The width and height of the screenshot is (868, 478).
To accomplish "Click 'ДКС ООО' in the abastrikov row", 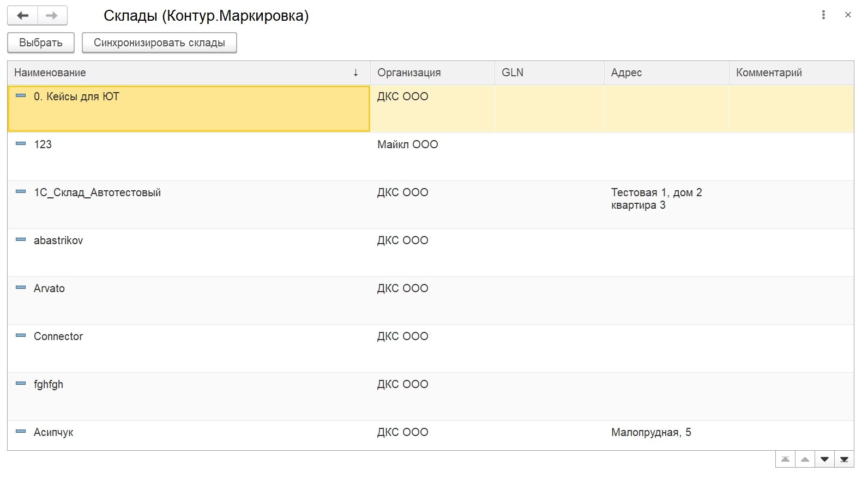I will [403, 240].
